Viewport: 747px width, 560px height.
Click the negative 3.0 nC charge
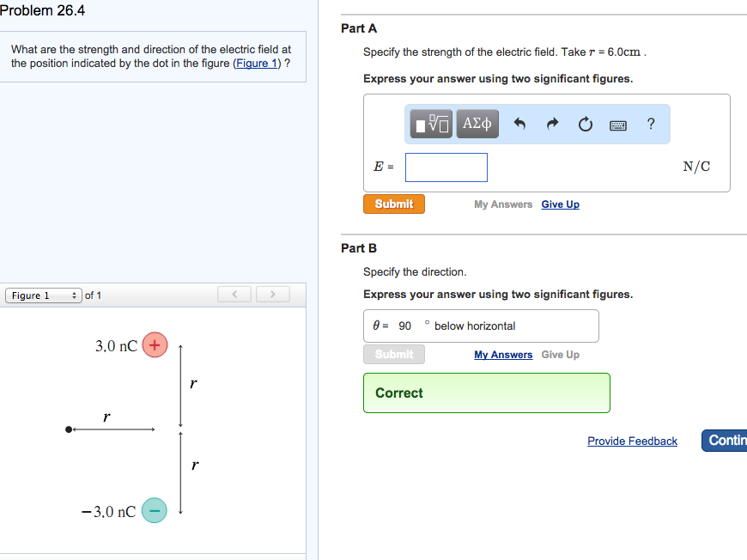pyautogui.click(x=155, y=510)
